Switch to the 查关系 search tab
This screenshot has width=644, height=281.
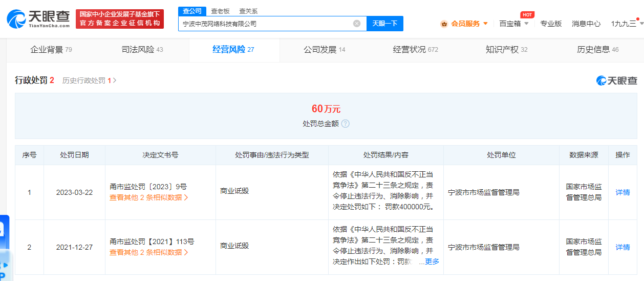[x=248, y=11]
